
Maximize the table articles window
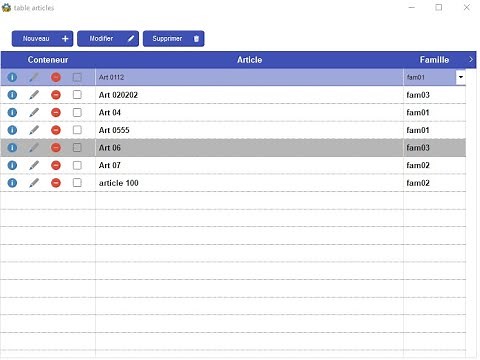point(439,7)
